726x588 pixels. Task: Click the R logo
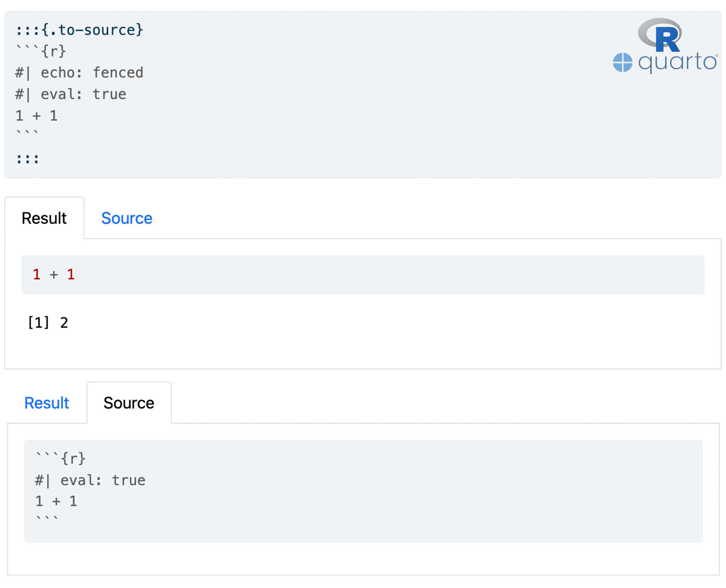coord(661,35)
